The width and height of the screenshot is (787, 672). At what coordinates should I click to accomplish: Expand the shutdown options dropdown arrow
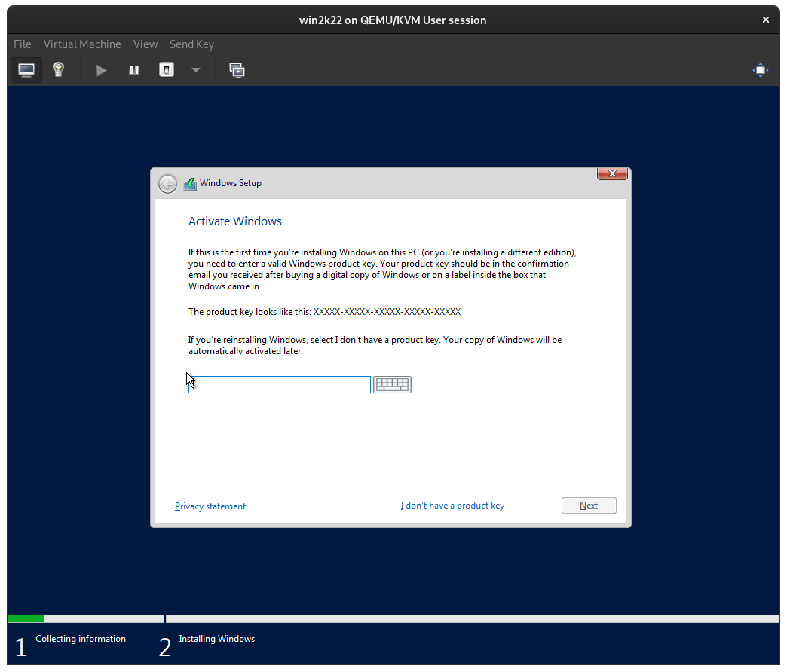pos(195,69)
